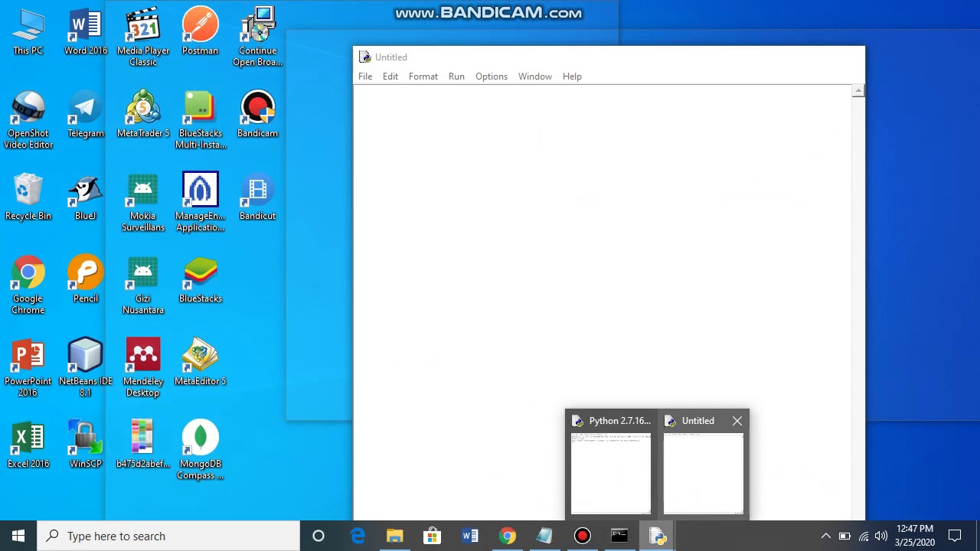980x551 pixels.
Task: Select Telegram desktop shortcut
Action: [x=86, y=115]
